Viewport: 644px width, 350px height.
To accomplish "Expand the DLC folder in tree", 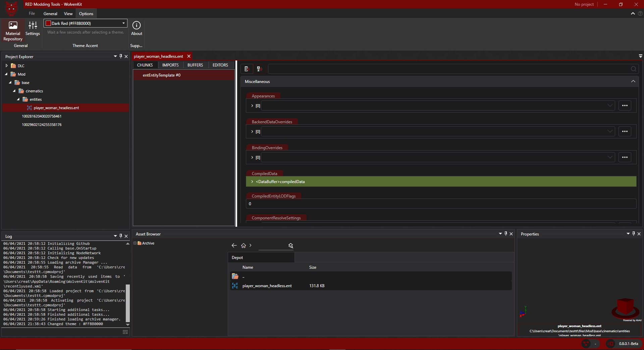I will pos(6,65).
